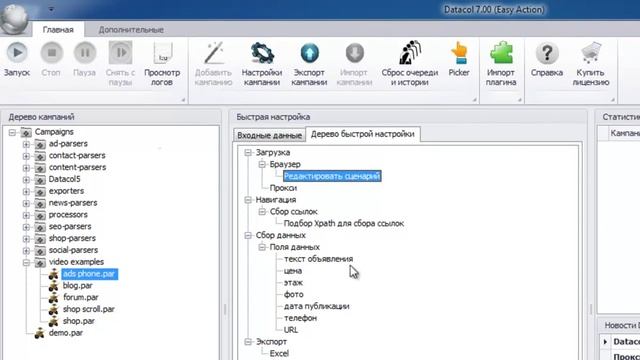The height and width of the screenshot is (360, 640).
Task: Select the blog.par campaign
Action: coord(78,286)
